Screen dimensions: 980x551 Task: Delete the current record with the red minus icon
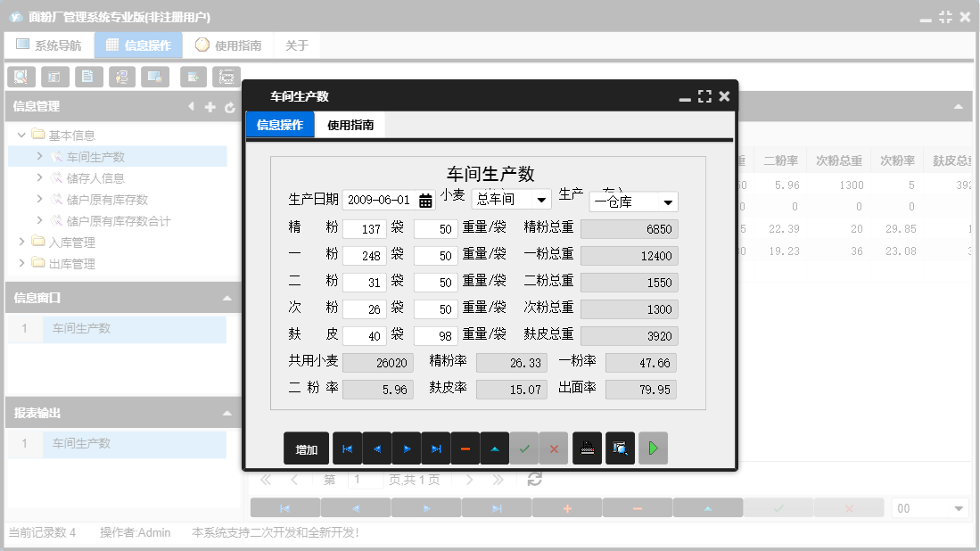pyautogui.click(x=465, y=448)
